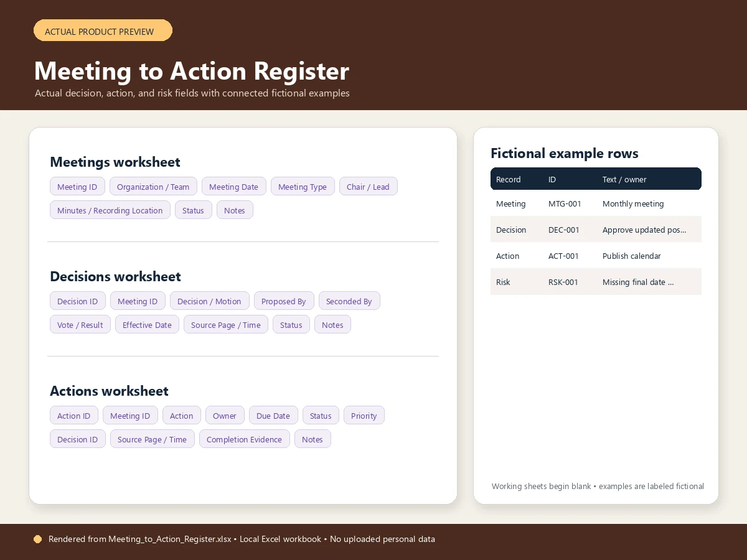
Task: Click the Fictional example rows heading
Action: pos(565,153)
